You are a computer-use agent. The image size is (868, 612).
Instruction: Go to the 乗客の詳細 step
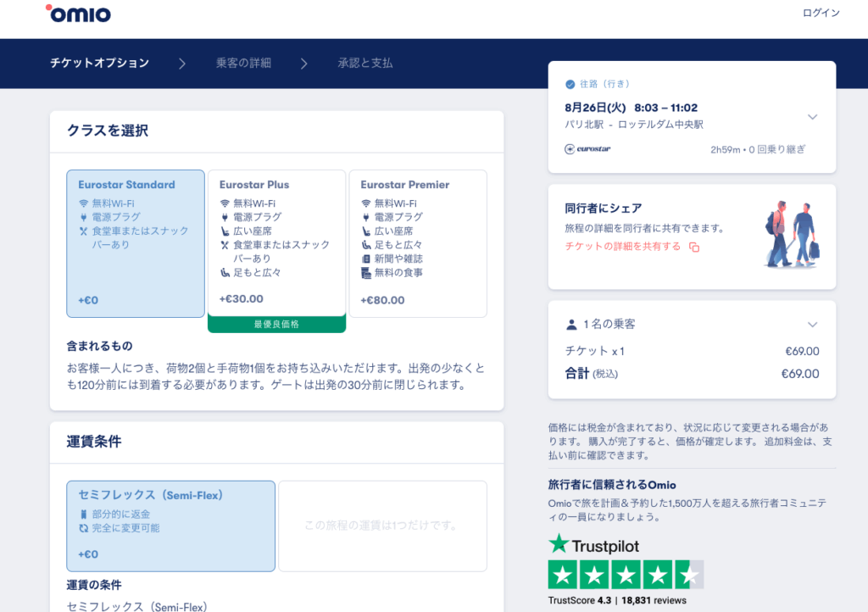coord(243,63)
